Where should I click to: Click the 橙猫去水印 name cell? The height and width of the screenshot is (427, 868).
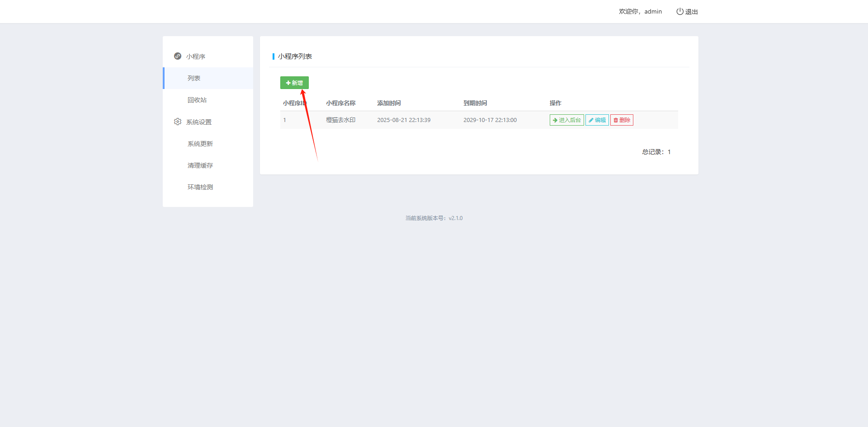340,120
